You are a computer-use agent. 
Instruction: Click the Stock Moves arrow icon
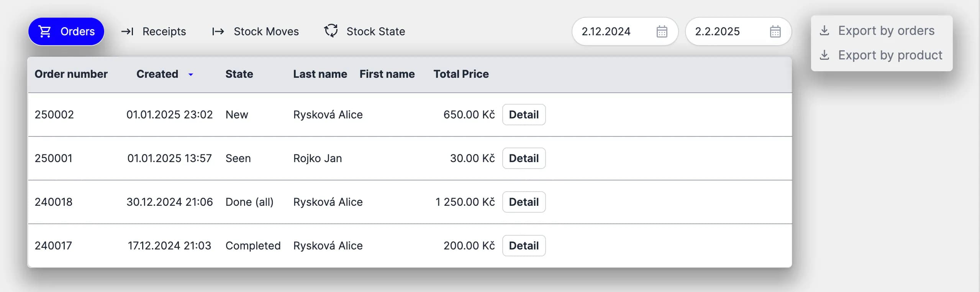(218, 31)
